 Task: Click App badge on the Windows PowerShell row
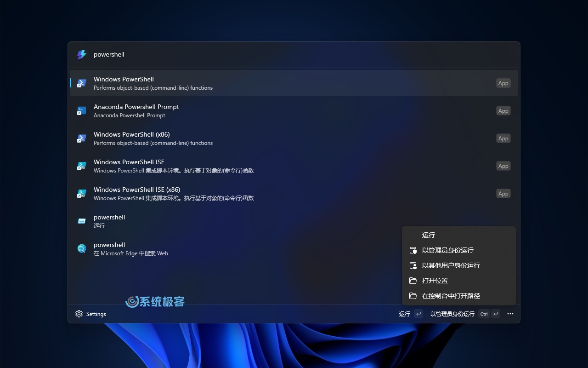coord(503,83)
